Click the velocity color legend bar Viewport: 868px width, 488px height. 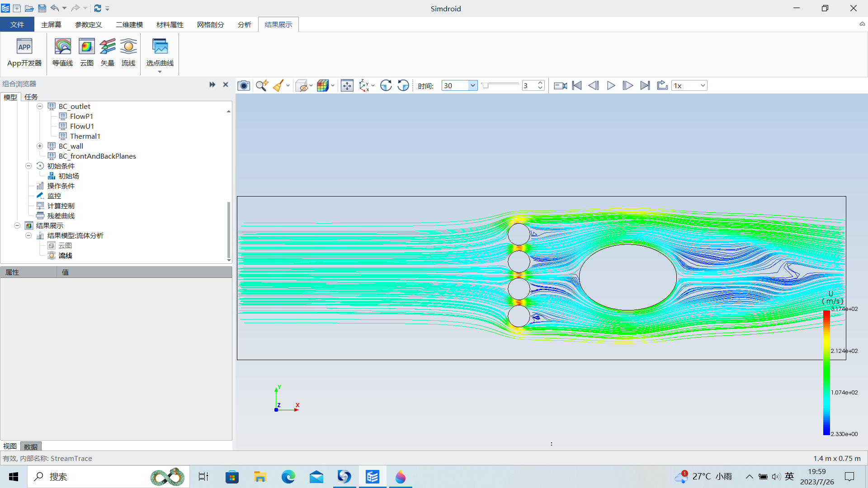coord(826,372)
